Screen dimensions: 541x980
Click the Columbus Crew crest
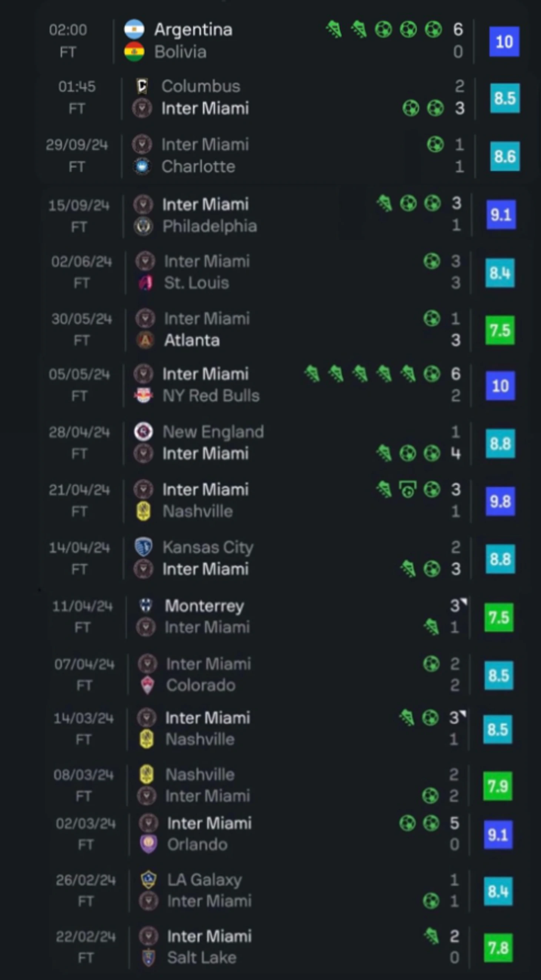pos(142,86)
